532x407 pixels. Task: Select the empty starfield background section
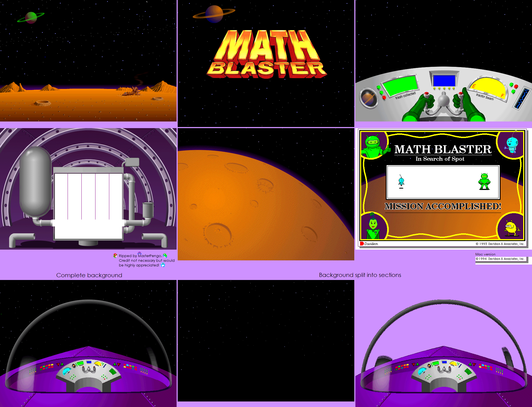[x=266, y=340]
